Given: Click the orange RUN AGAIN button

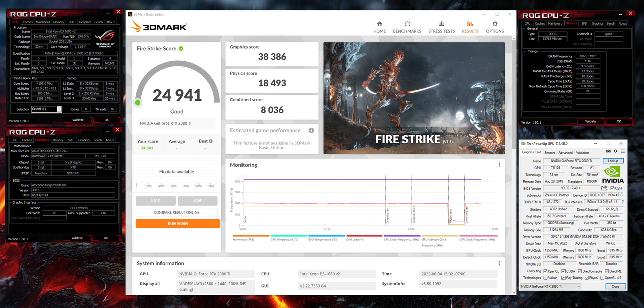Looking at the screenshot, I should (178, 224).
